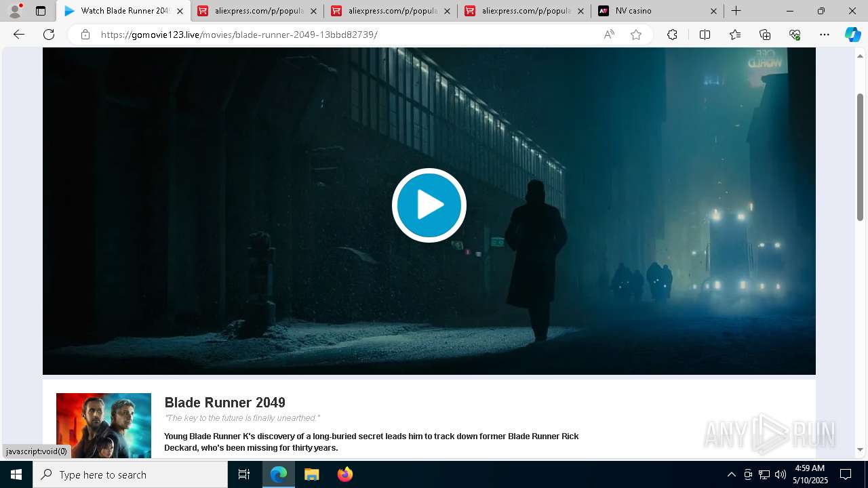Screen dimensions: 868x488
Task: Open the Extensions puzzle icon
Action: click(672, 35)
